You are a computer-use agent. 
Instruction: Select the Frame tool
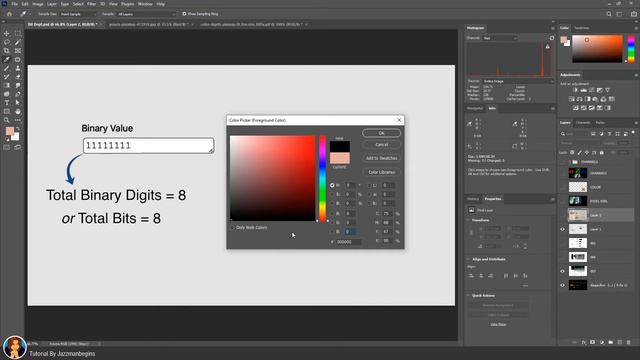(x=18, y=51)
